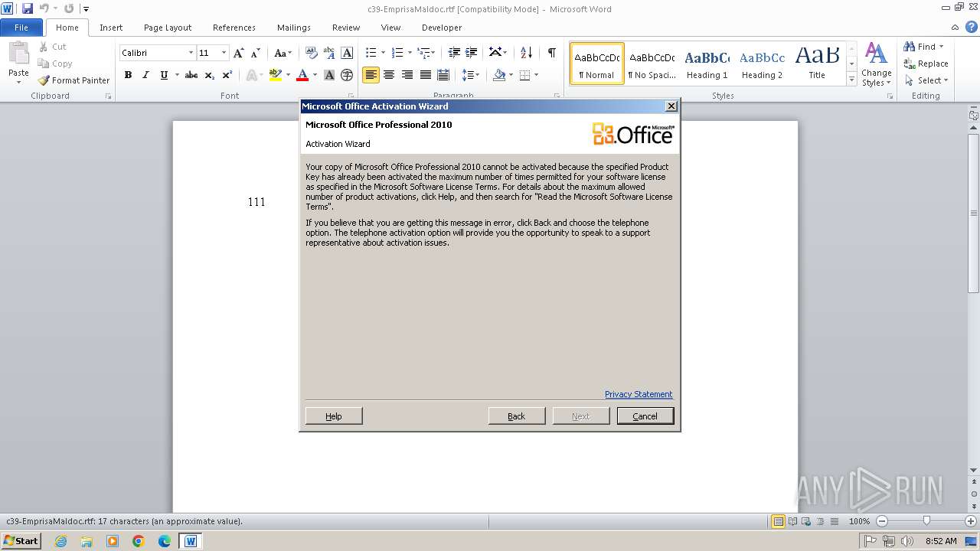Toggle Show/Hide paragraph marks

551,53
